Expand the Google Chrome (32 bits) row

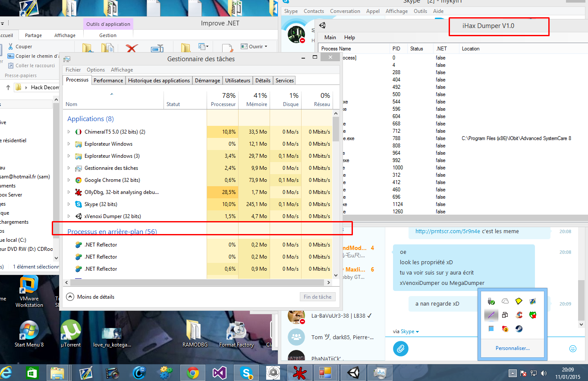click(69, 180)
